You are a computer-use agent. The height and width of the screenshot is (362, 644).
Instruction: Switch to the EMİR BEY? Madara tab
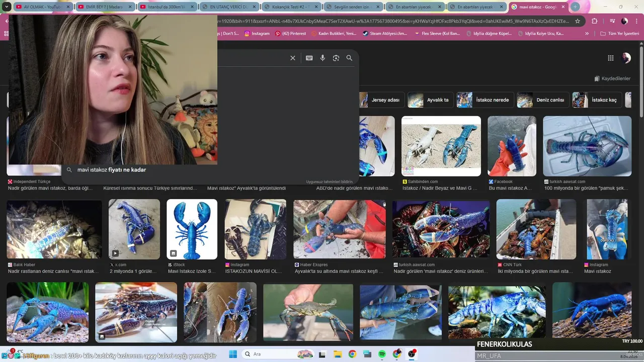(x=105, y=7)
